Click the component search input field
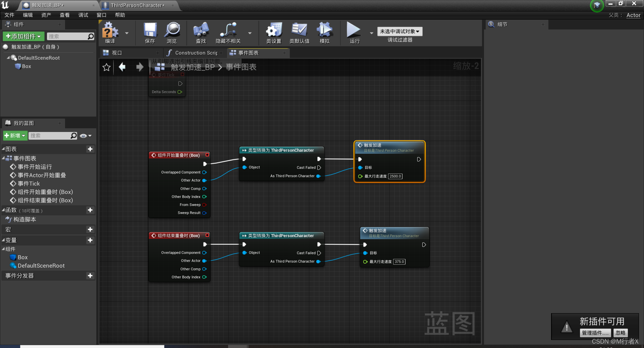Viewport: 644px width, 348px height. pyautogui.click(x=67, y=36)
